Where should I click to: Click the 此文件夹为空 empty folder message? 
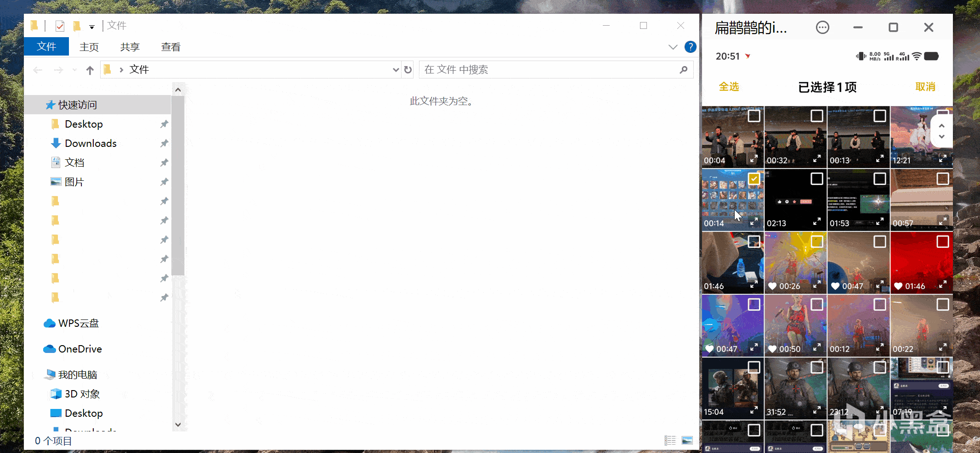point(441,101)
